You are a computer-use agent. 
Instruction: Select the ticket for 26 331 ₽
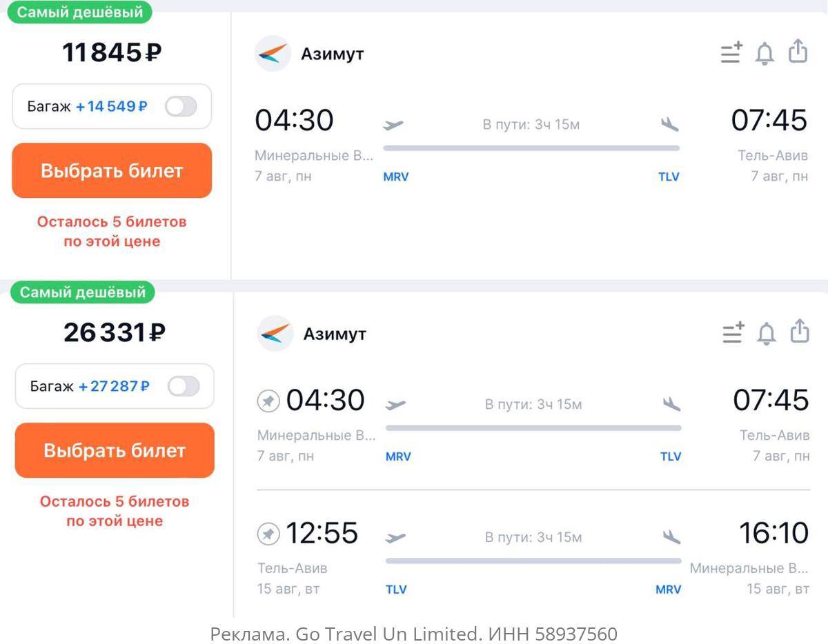click(115, 450)
